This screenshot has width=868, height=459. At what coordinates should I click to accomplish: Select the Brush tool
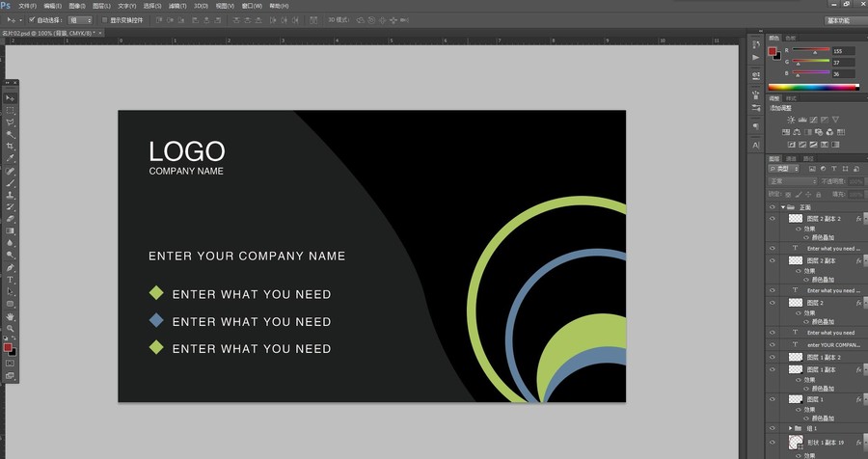click(x=10, y=183)
